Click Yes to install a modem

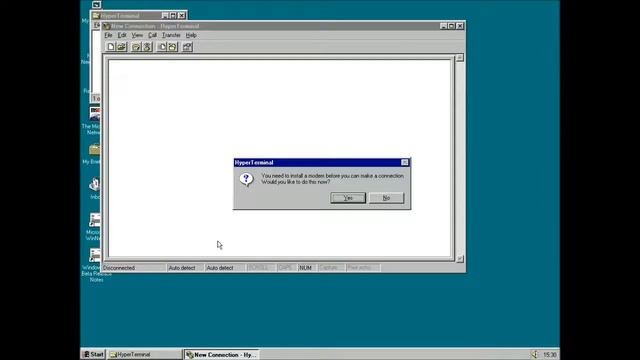348,198
